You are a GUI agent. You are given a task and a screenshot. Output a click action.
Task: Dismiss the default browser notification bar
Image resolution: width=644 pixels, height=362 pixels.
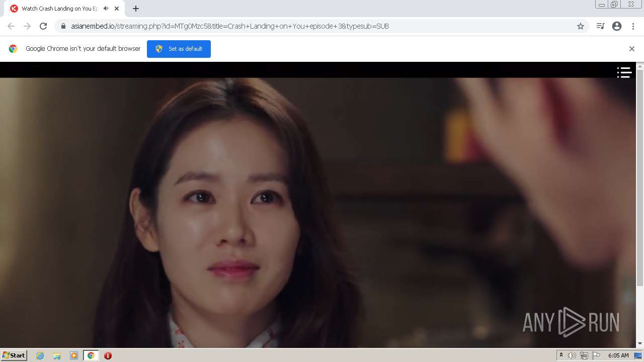[x=632, y=49]
